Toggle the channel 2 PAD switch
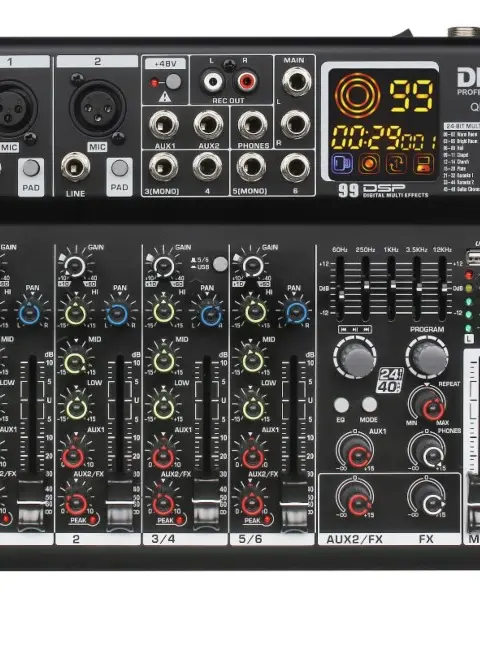Viewport: 480px width, 650px height. pos(119,168)
